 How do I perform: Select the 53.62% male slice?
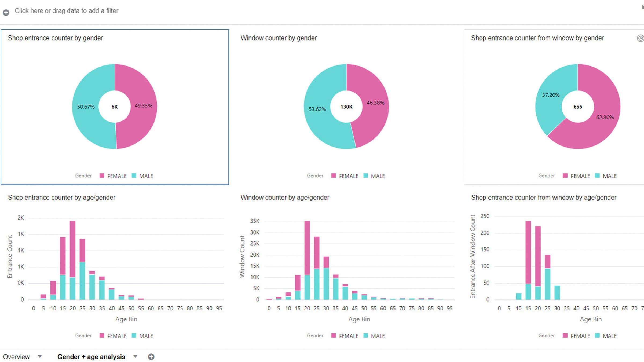317,109
